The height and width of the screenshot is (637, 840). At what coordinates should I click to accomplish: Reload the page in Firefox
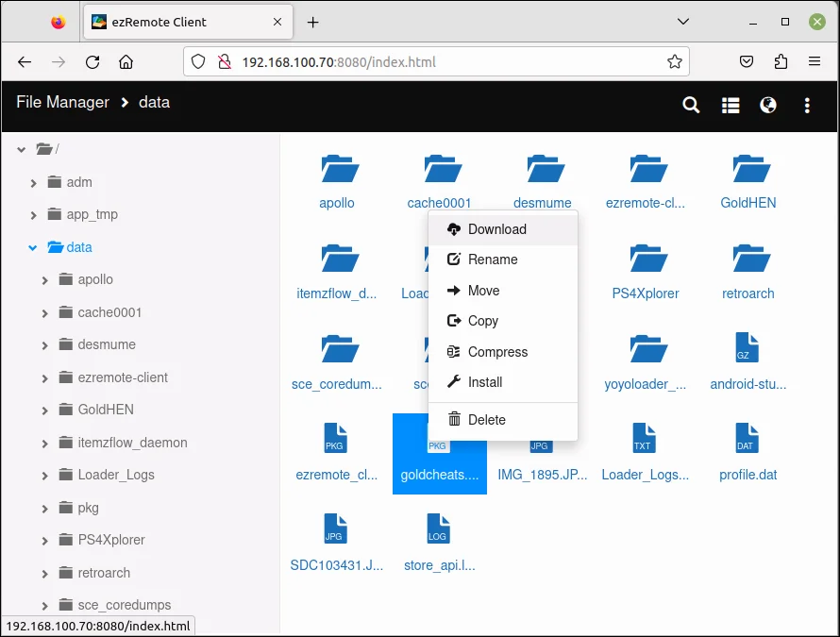tap(92, 62)
